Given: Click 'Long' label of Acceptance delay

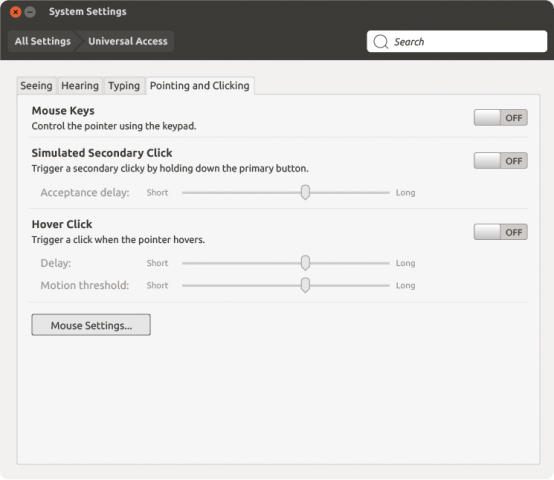Looking at the screenshot, I should tap(405, 193).
